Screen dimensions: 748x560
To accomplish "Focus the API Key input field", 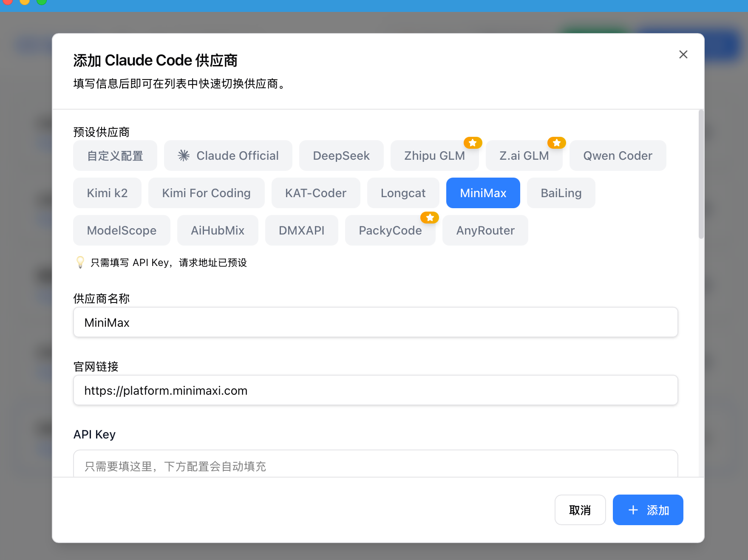I will 375,465.
